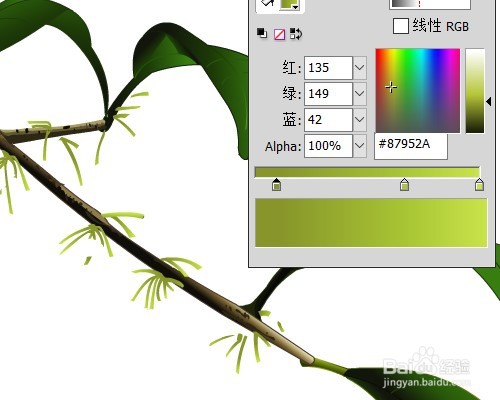Click the 绿 value field showing 149
Image resolution: width=500 pixels, height=400 pixels.
(x=328, y=94)
